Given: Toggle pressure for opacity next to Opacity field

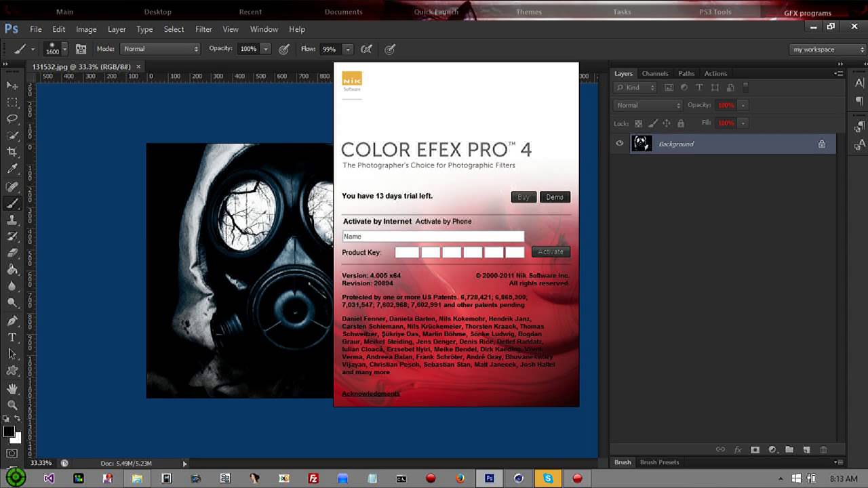Looking at the screenshot, I should coord(284,49).
